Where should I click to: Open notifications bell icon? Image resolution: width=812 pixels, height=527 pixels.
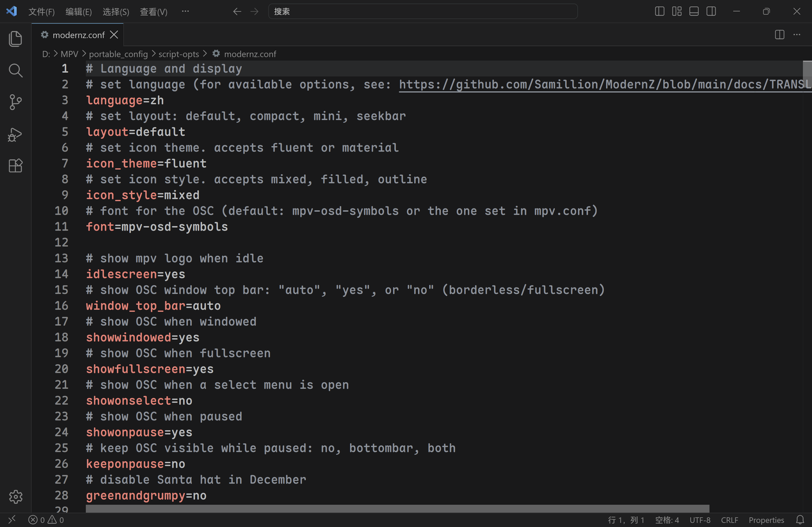click(800, 520)
